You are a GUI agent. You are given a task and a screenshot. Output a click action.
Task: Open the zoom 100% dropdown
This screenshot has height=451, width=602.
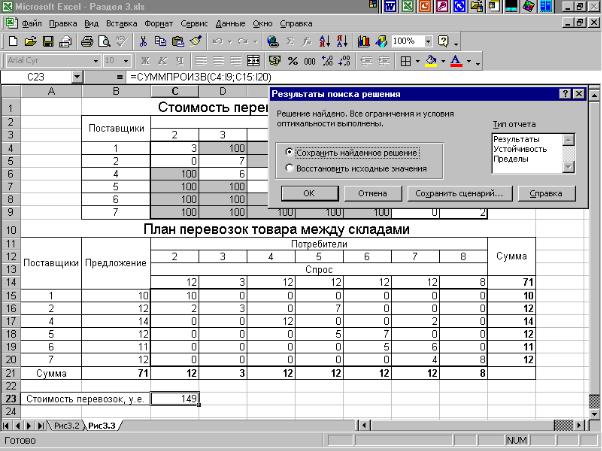[428, 41]
